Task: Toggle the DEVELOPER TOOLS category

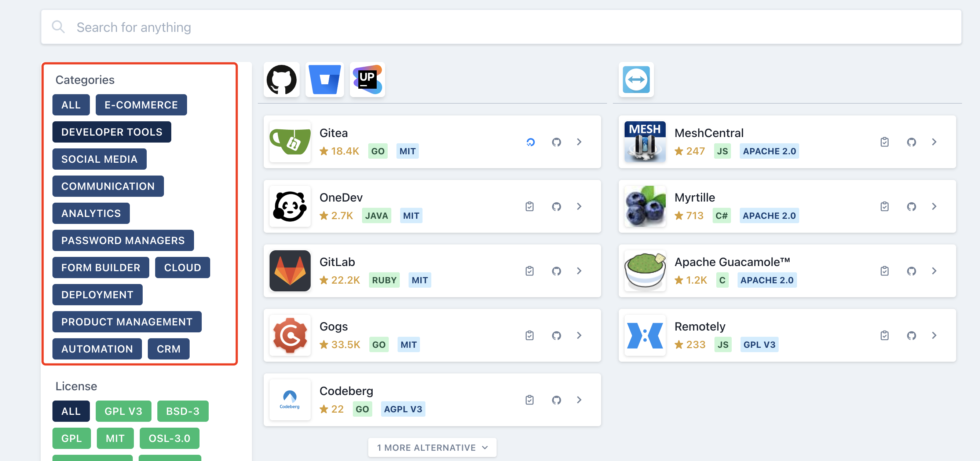Action: coord(112,132)
